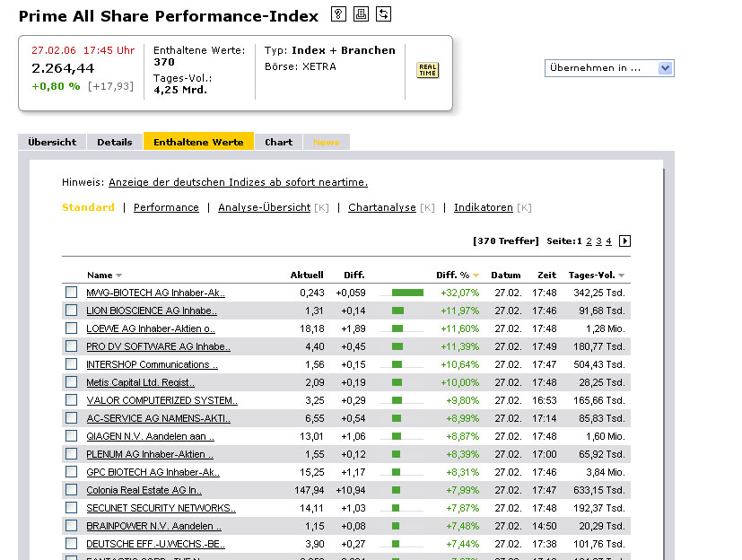Open QIAGEN N.V. Aandelen link
742x560 pixels.
150,436
